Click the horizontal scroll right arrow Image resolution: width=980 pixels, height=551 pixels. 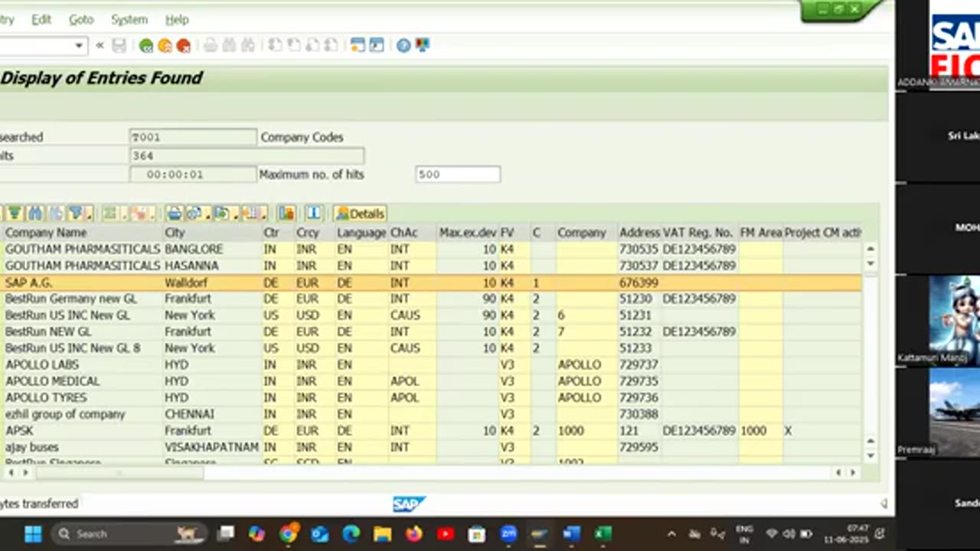[852, 473]
